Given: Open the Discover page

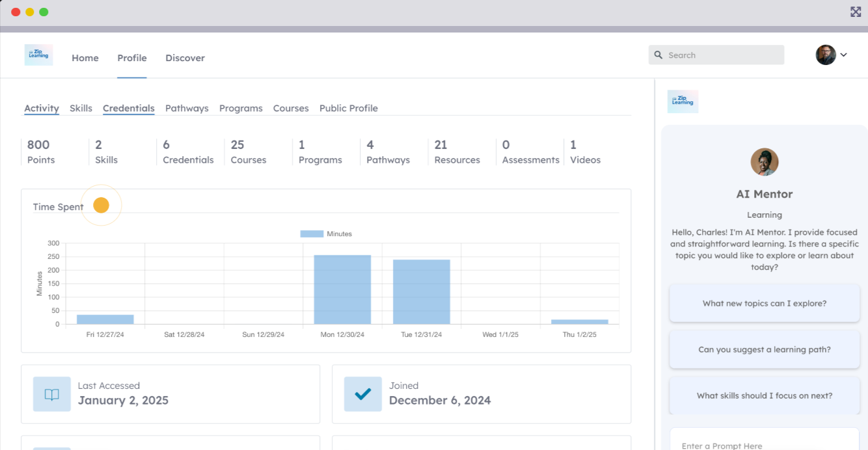Looking at the screenshot, I should 185,58.
